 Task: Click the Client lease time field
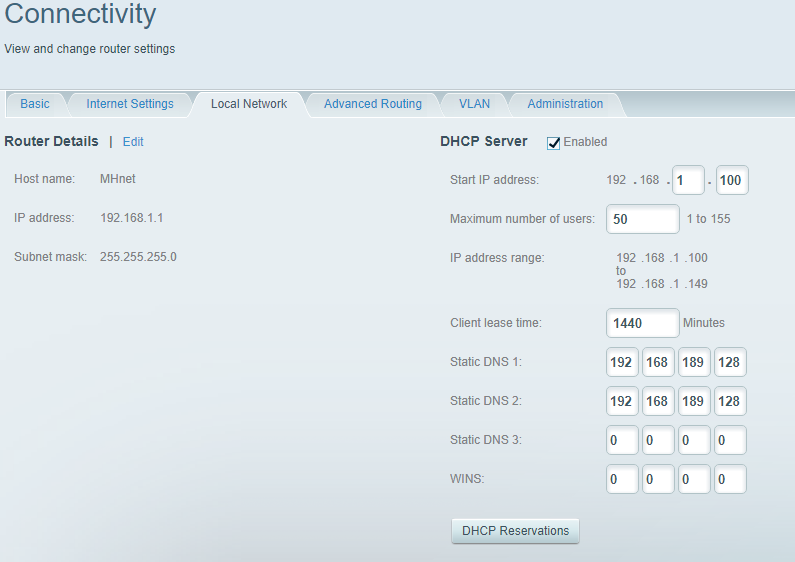click(642, 323)
